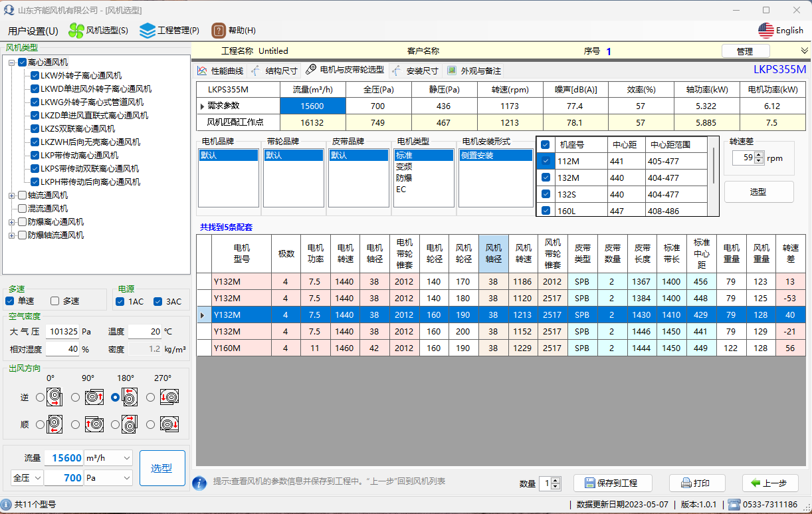Image resolution: width=812 pixels, height=514 pixels.
Task: Toggle the 3AC power checkbox
Action: [x=158, y=301]
